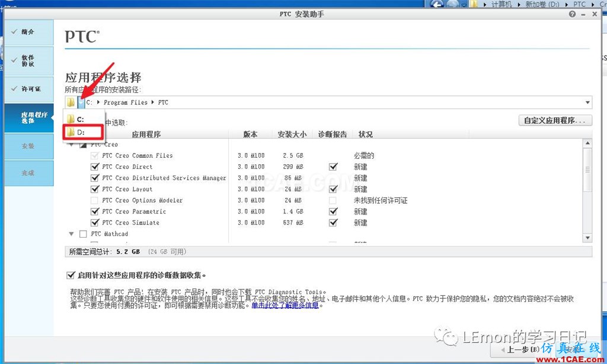Select the 应用程序选择 step in the sidebar

click(x=29, y=118)
